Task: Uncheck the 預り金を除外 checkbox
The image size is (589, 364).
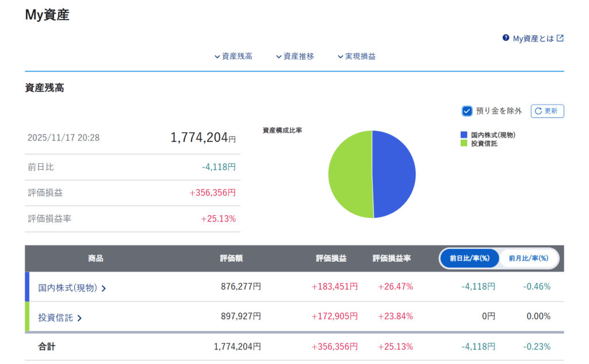Action: click(x=467, y=111)
